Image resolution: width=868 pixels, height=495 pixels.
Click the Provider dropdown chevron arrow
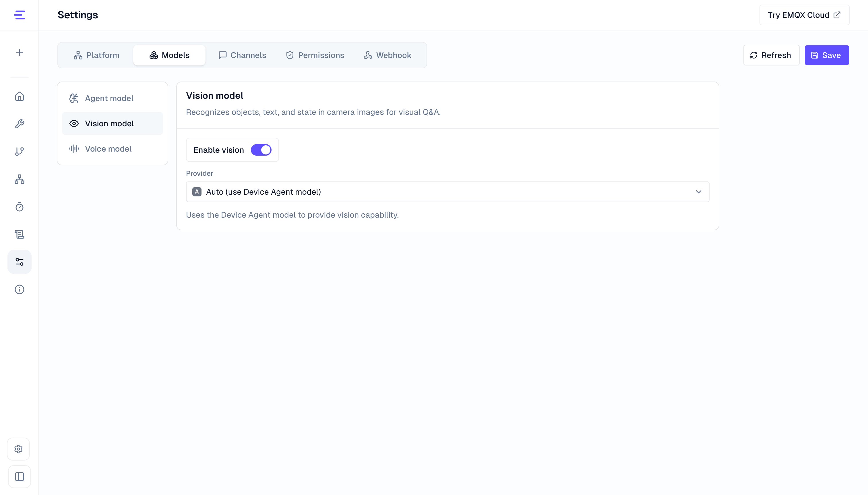(698, 192)
